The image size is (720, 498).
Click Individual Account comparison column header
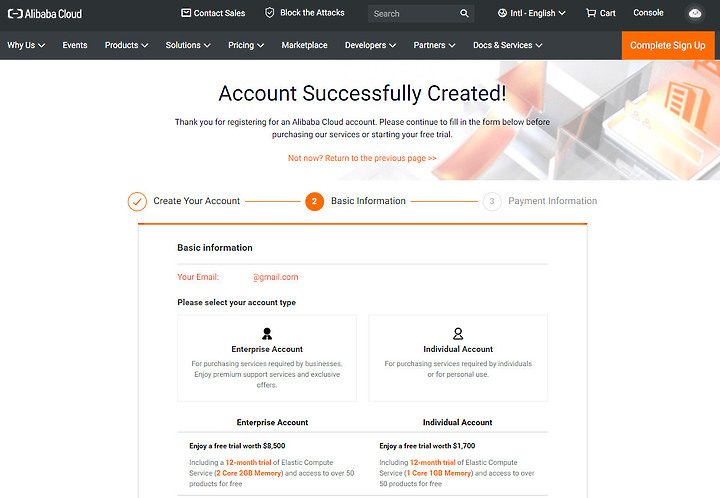pos(457,422)
